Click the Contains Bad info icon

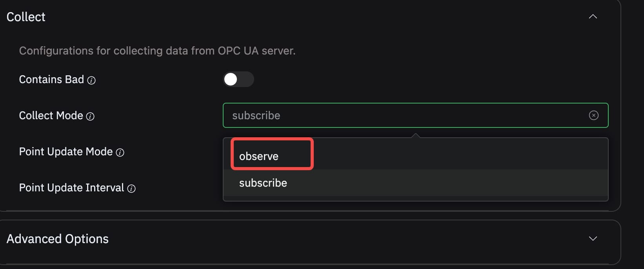coord(91,80)
